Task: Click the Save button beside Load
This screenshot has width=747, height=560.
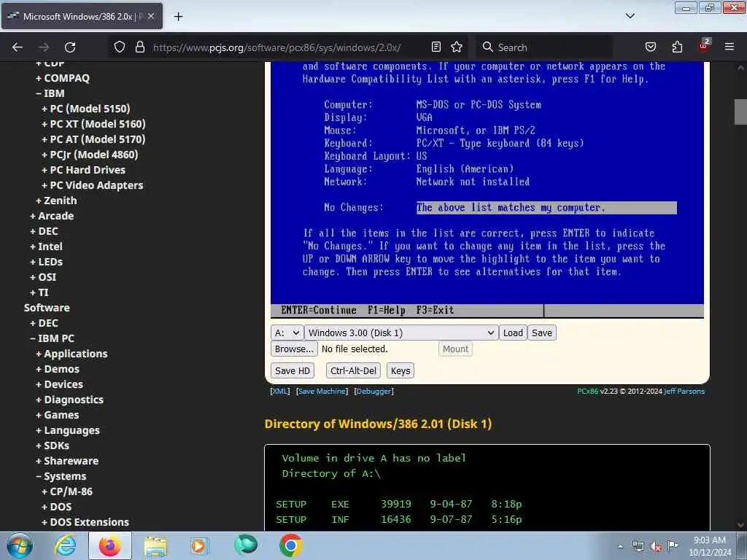Action: click(x=542, y=332)
